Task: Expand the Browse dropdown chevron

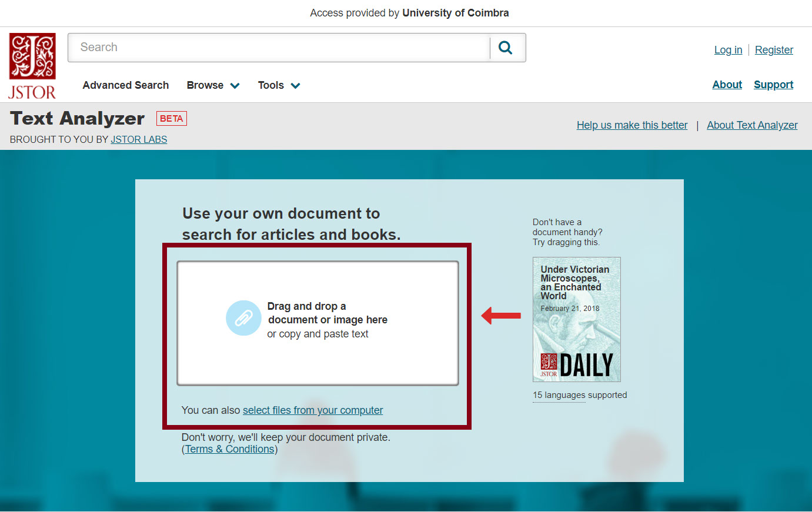Action: coord(235,86)
